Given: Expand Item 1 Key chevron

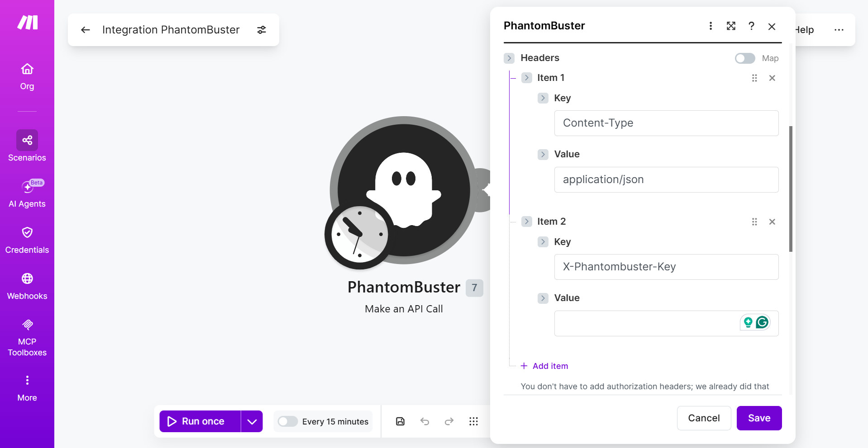Looking at the screenshot, I should point(543,98).
